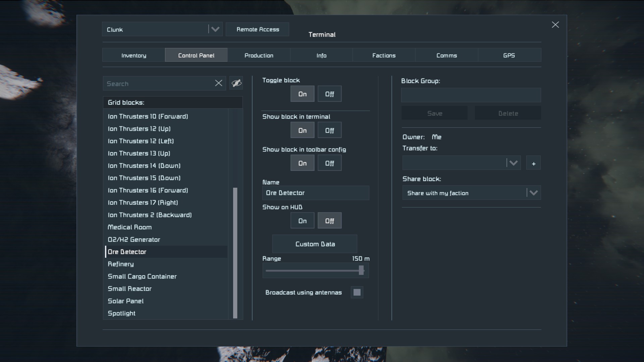The width and height of the screenshot is (644, 362).
Task: Click the Remote Access button
Action: click(x=258, y=29)
